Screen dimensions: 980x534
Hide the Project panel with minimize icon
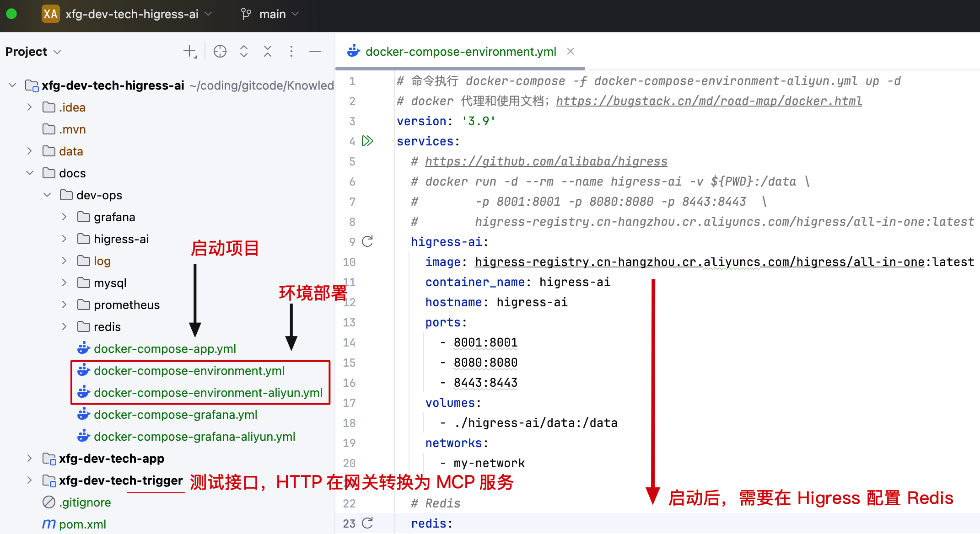pos(315,51)
